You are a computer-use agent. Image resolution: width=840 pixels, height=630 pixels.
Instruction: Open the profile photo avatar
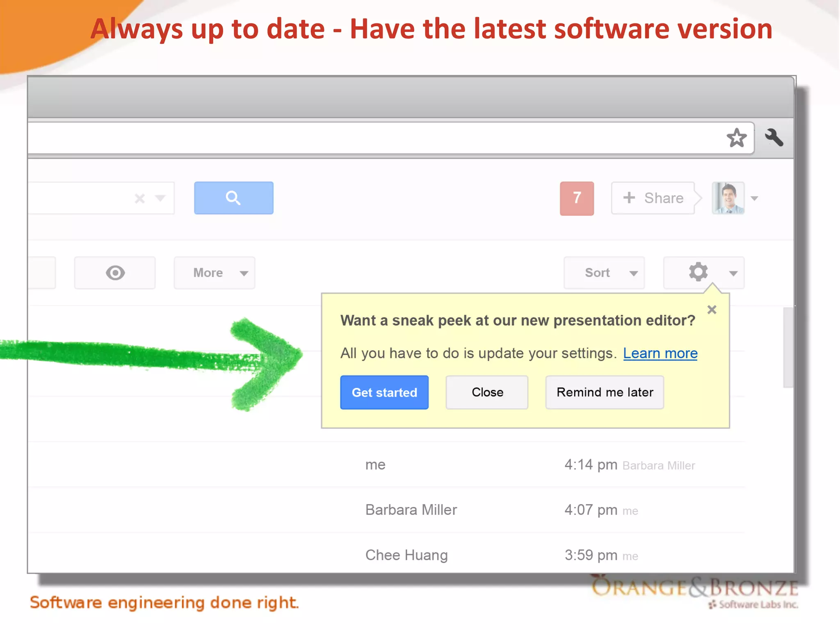pos(728,198)
